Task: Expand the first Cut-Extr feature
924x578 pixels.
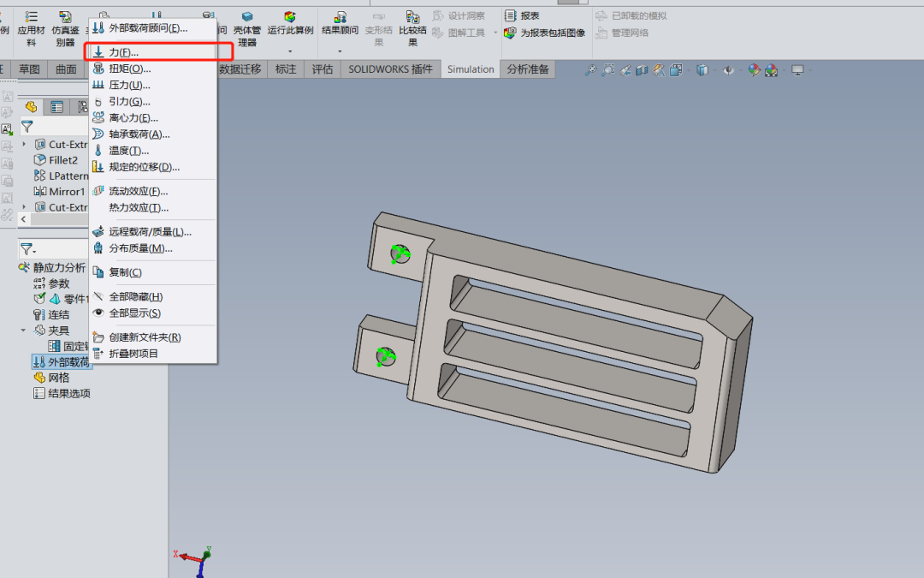Action: pos(24,144)
